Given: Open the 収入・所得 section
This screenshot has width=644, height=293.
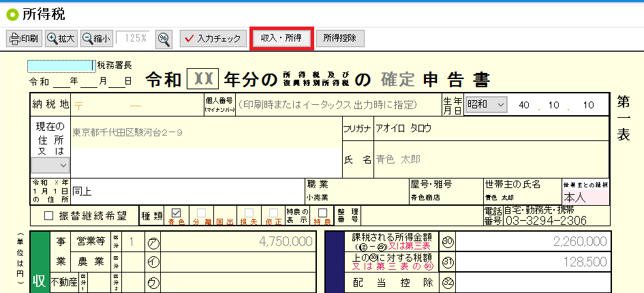Looking at the screenshot, I should (x=281, y=39).
